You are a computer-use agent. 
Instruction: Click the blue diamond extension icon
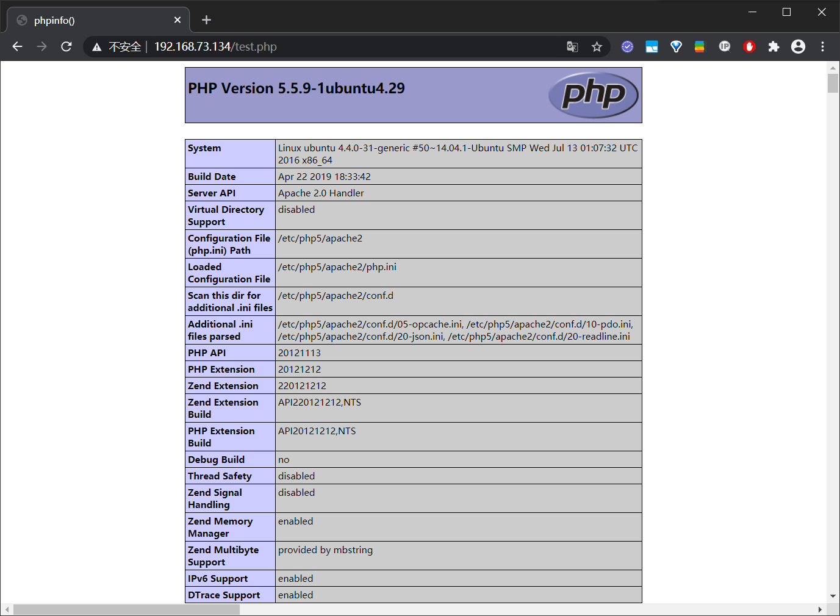(x=676, y=46)
